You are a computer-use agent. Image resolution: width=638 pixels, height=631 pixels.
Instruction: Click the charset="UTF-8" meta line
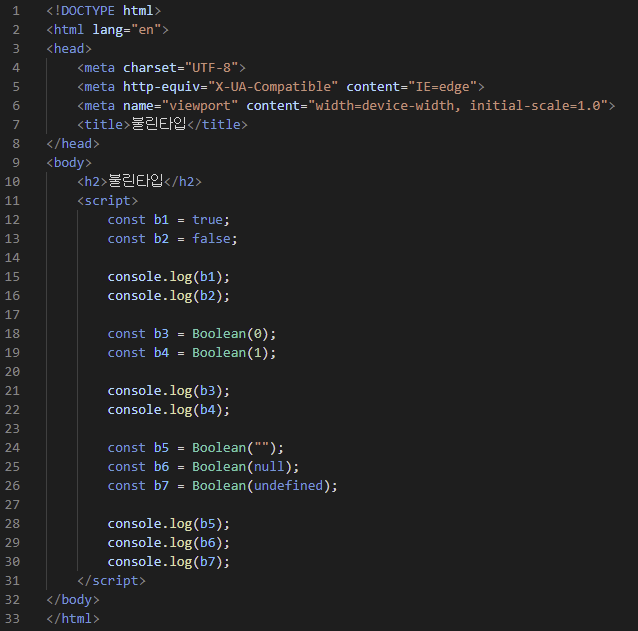point(162,68)
